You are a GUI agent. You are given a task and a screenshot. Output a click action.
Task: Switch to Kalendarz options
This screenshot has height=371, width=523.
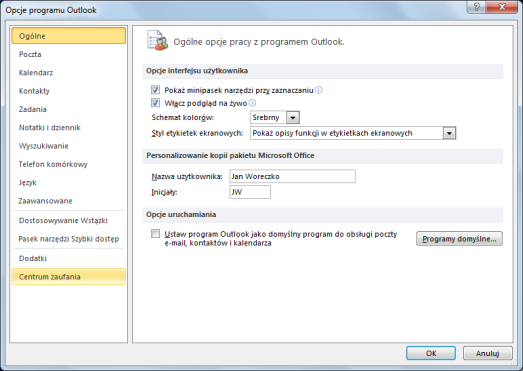[x=68, y=72]
